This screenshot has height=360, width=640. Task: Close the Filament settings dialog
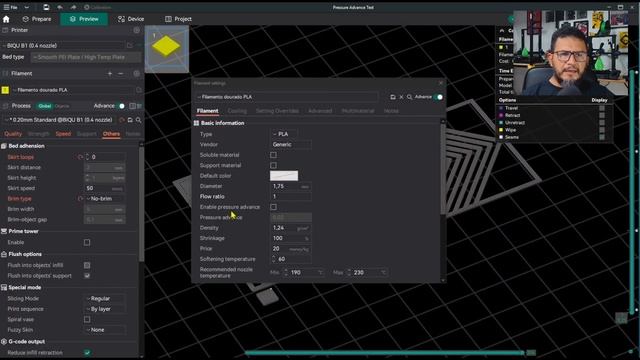click(x=441, y=83)
